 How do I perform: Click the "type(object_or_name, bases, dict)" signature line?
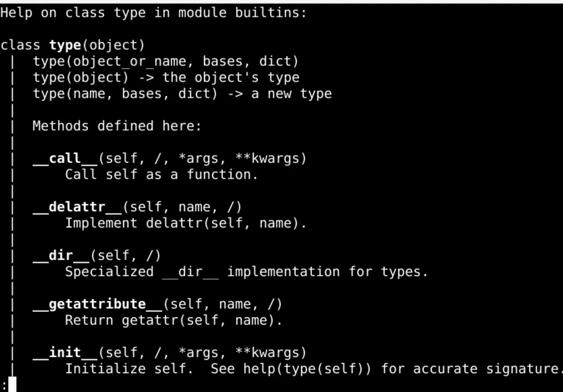[165, 61]
